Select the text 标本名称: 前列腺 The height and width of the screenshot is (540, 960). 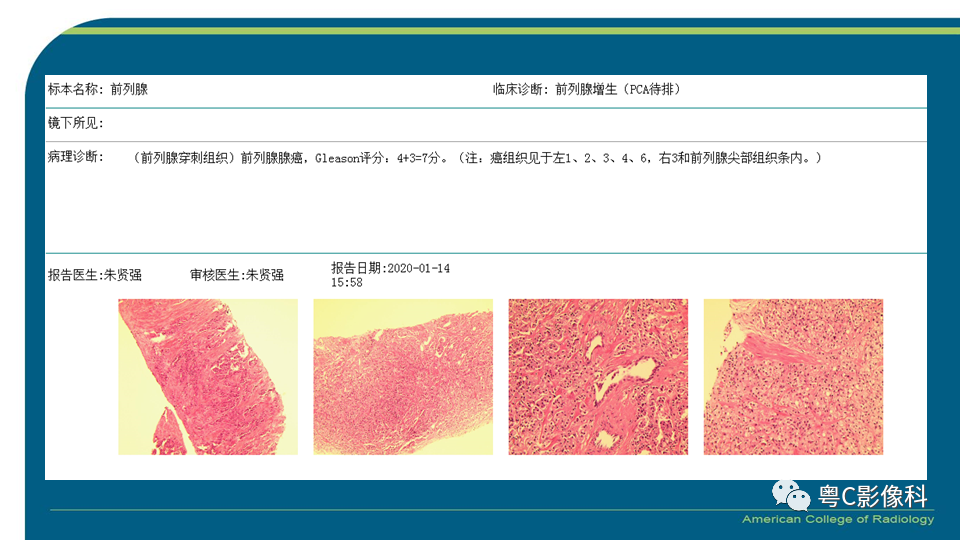point(98,89)
